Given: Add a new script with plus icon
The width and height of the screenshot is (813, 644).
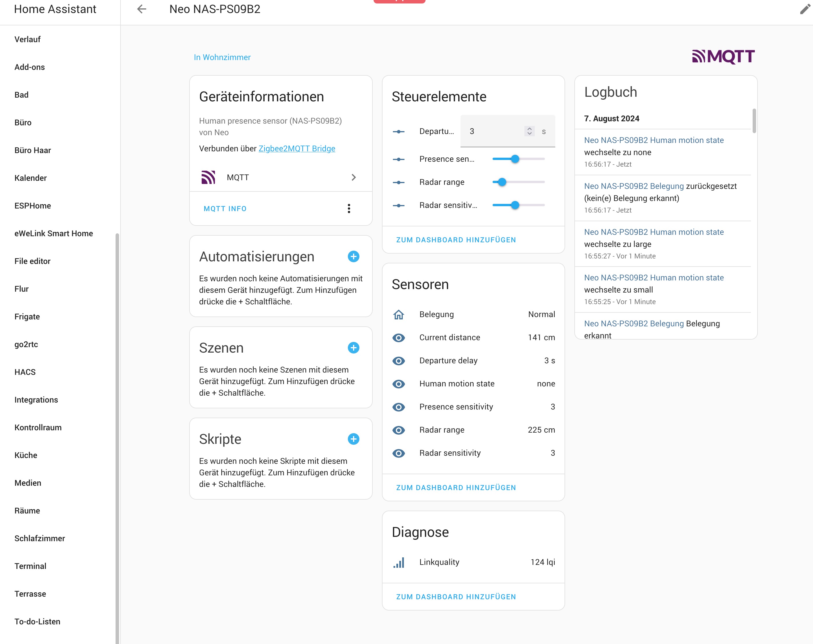Looking at the screenshot, I should point(353,439).
